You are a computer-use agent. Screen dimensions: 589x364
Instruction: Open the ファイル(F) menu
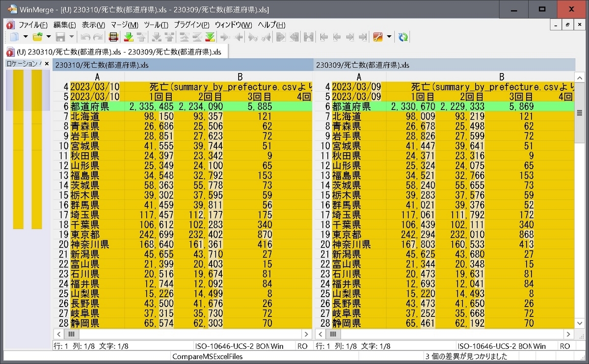point(32,25)
